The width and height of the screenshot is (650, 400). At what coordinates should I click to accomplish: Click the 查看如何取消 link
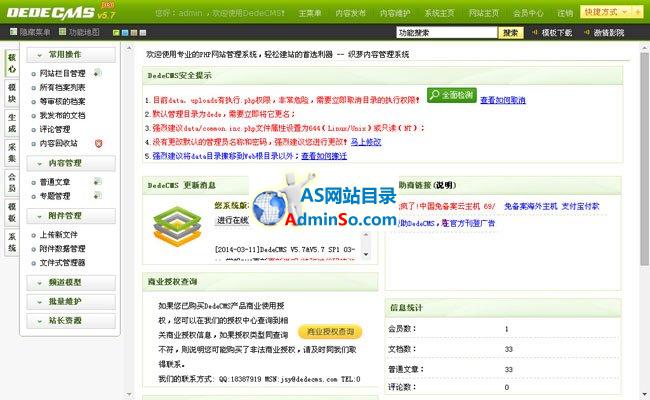[503, 100]
